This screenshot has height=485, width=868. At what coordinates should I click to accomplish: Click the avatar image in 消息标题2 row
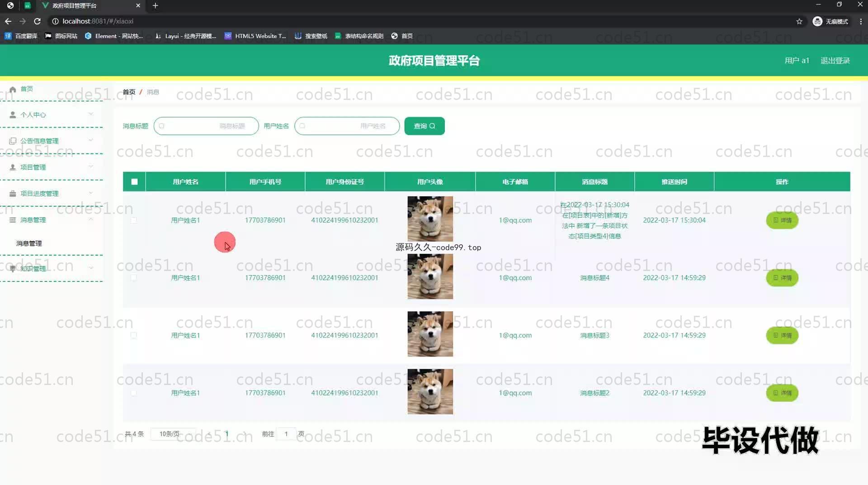click(430, 391)
